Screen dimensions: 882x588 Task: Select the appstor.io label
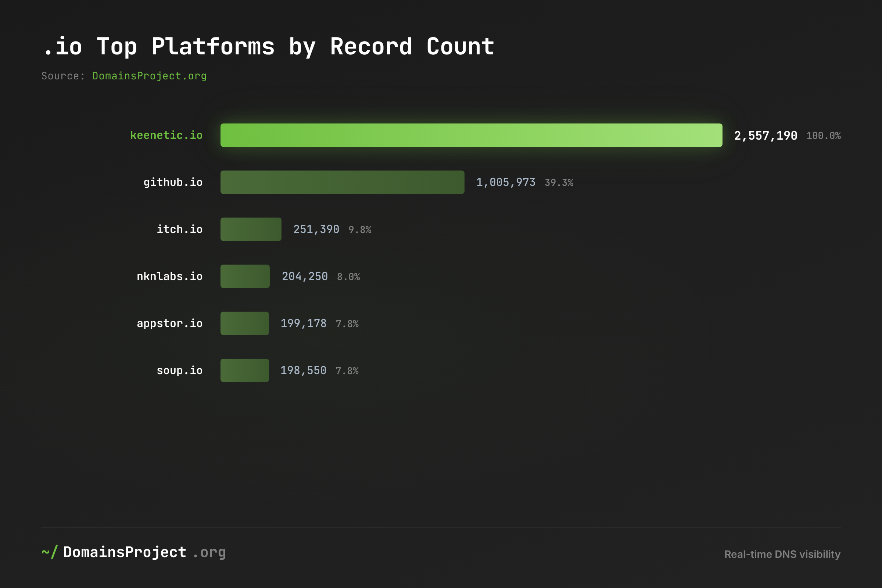coord(169,324)
